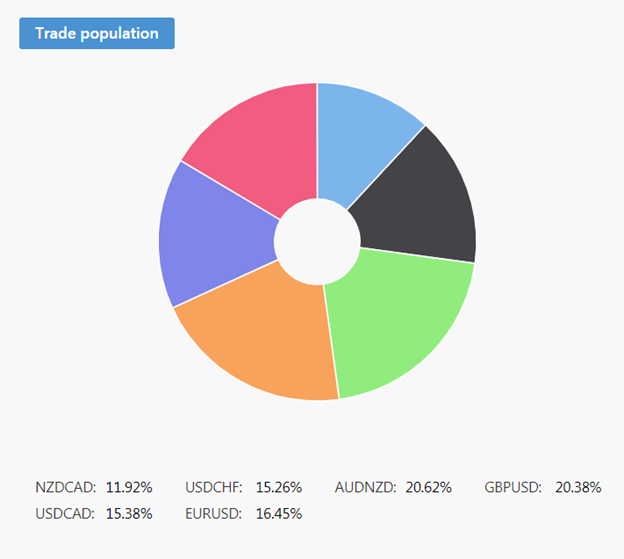Click the 20.62% legend value
The image size is (624, 559).
[x=429, y=488]
